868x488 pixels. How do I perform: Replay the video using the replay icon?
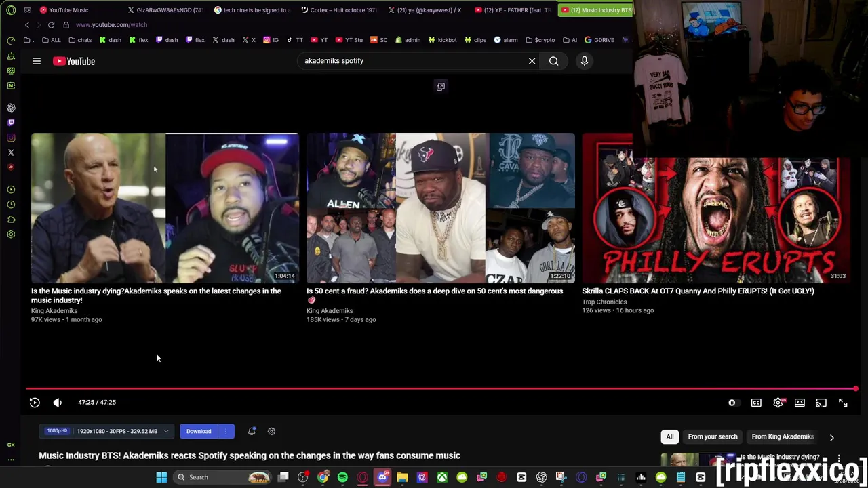tap(35, 403)
